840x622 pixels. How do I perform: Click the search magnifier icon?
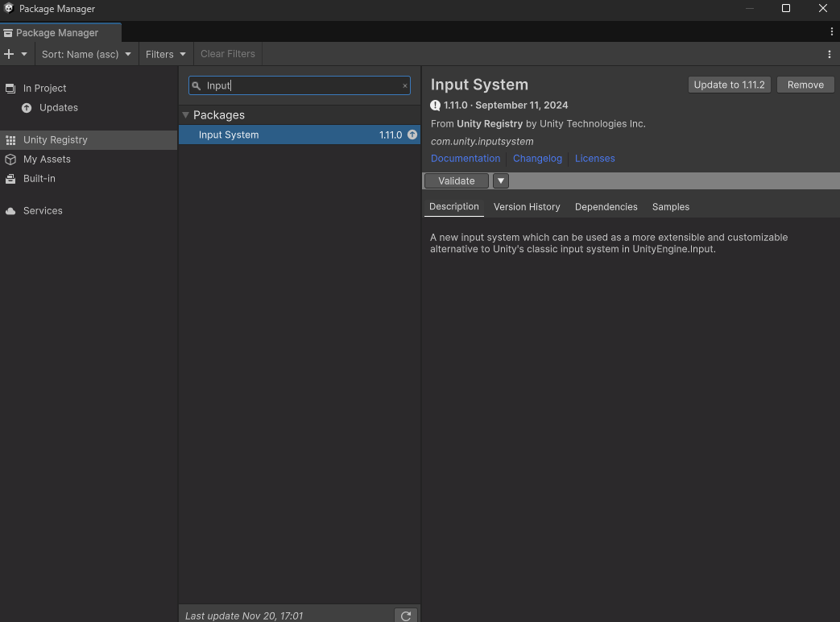pos(196,85)
